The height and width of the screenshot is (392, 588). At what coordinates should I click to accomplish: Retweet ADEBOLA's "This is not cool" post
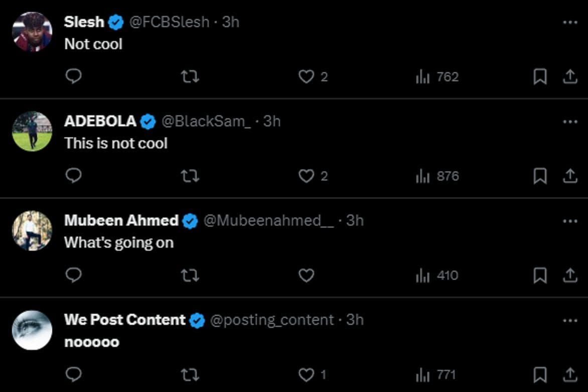[190, 176]
